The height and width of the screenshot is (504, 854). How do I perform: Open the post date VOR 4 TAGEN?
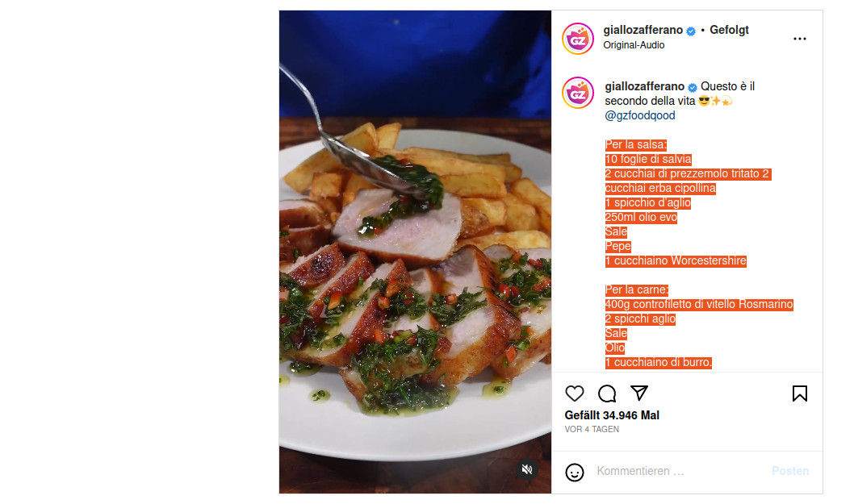coord(592,430)
